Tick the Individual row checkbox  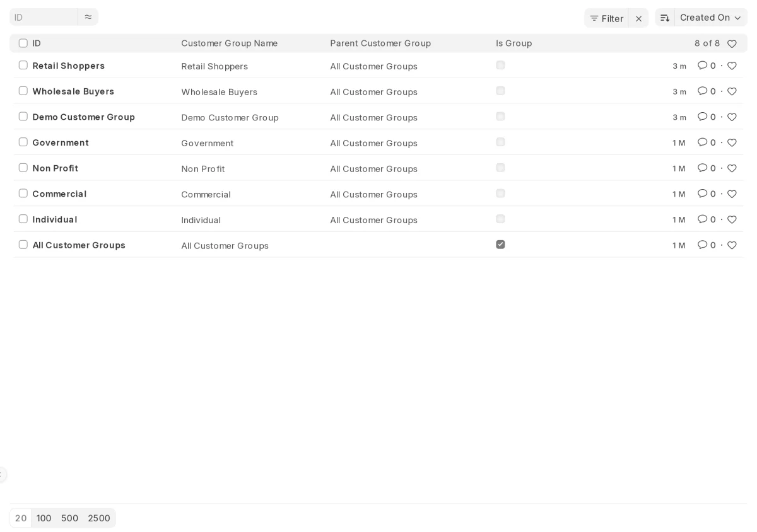[23, 219]
